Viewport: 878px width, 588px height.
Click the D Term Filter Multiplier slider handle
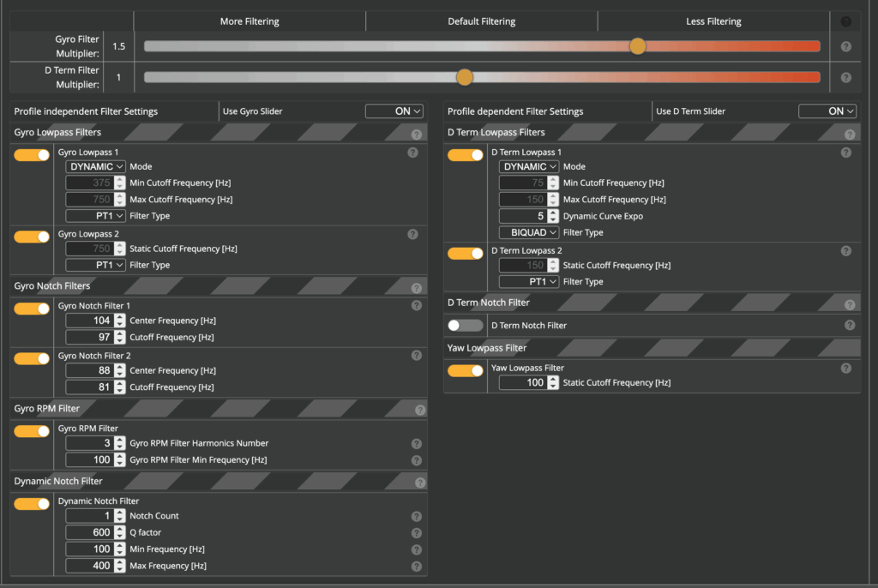click(x=464, y=77)
